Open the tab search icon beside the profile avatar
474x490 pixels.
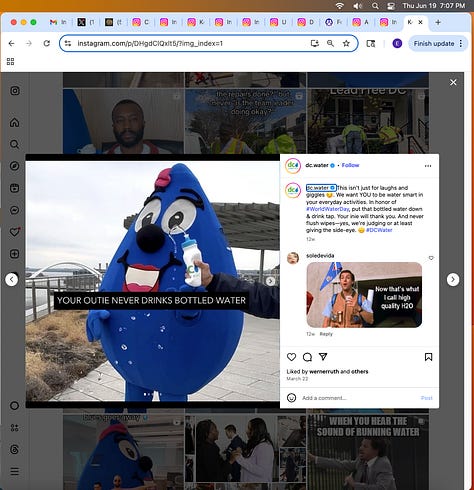(x=371, y=43)
